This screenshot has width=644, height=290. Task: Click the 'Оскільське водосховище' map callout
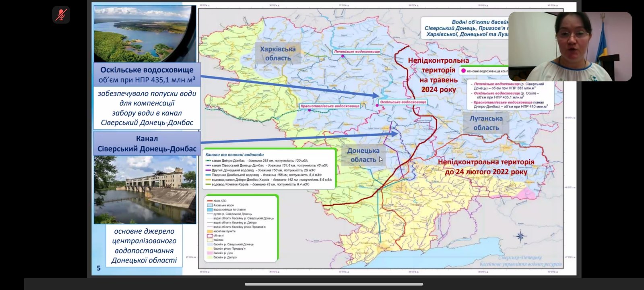pyautogui.click(x=403, y=102)
